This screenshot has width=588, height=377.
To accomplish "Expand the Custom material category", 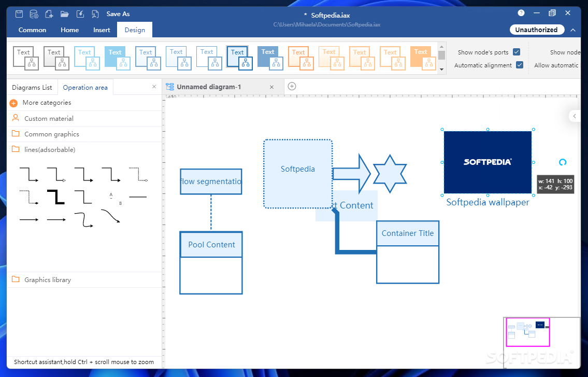I will point(84,118).
